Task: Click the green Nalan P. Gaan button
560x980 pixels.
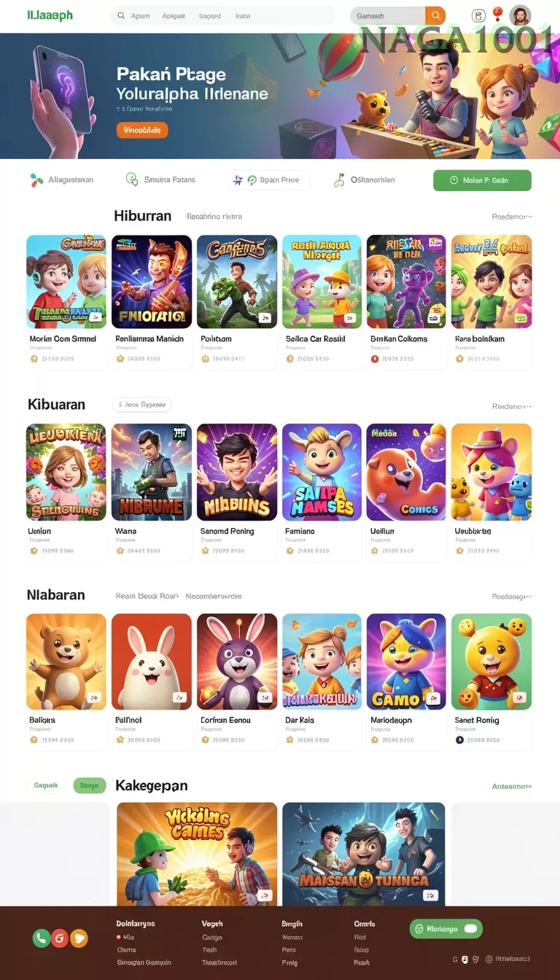Action: pyautogui.click(x=482, y=180)
